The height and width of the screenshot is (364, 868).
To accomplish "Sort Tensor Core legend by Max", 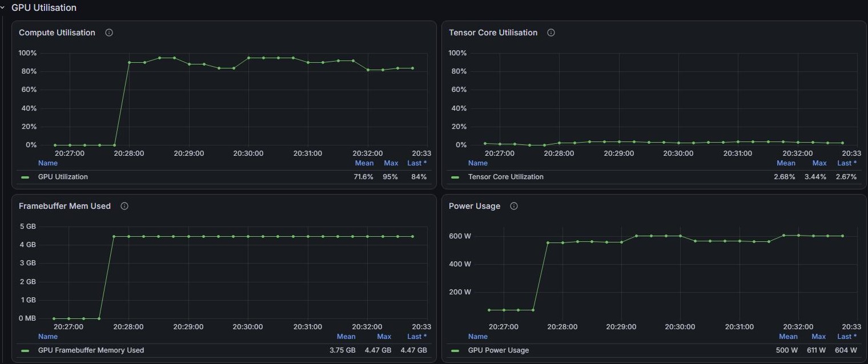I will [819, 163].
